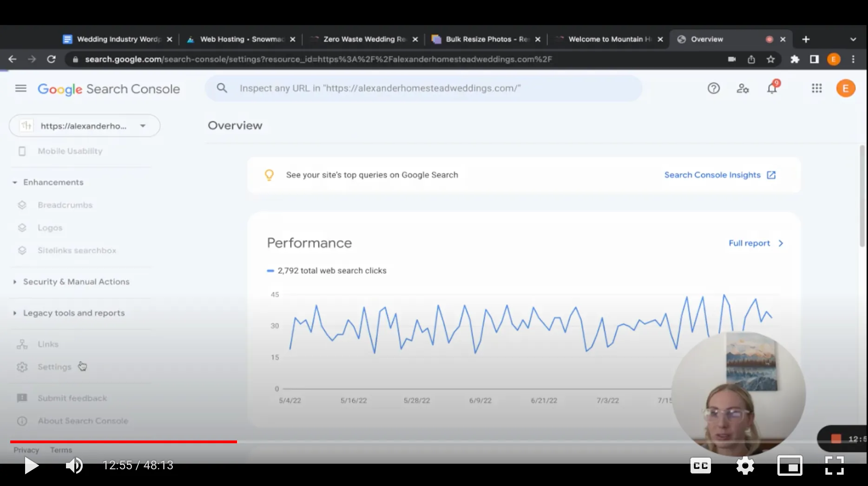Expand Security & Manual Actions section
Image resolution: width=868 pixels, height=486 pixels.
point(15,282)
